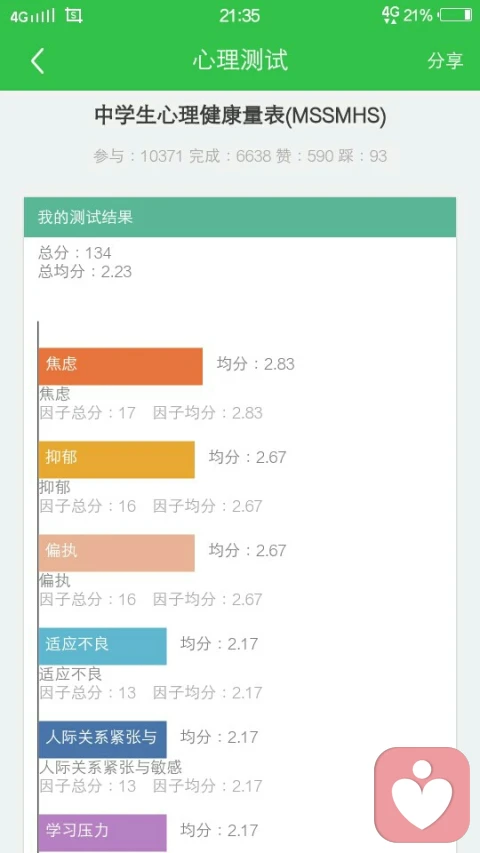This screenshot has height=853, width=480.
Task: Tap the 4G data indicator near 21%
Action: pyautogui.click(x=390, y=15)
